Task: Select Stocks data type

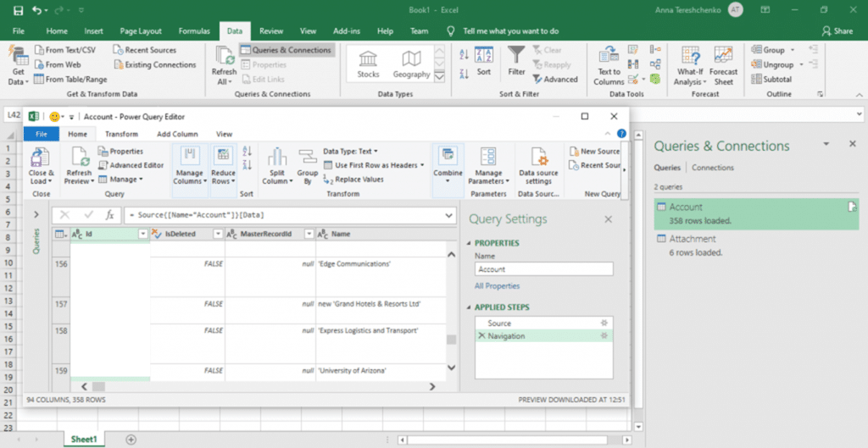Action: tap(368, 64)
